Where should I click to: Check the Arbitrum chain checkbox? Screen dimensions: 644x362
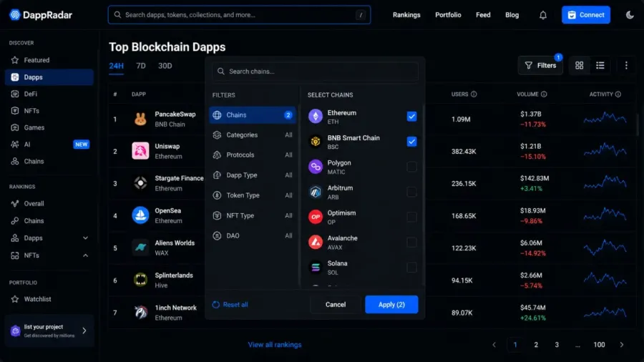point(411,192)
